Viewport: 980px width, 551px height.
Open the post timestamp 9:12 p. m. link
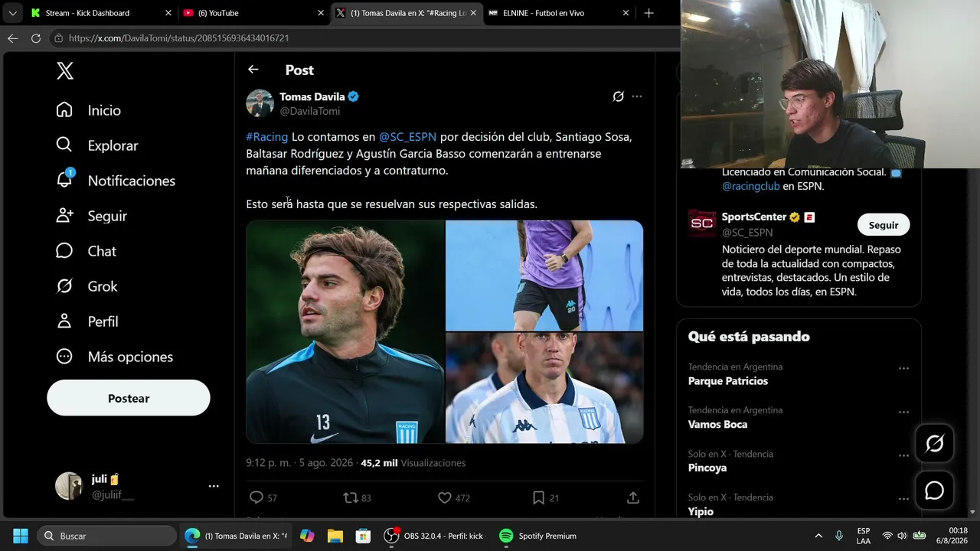click(x=299, y=463)
